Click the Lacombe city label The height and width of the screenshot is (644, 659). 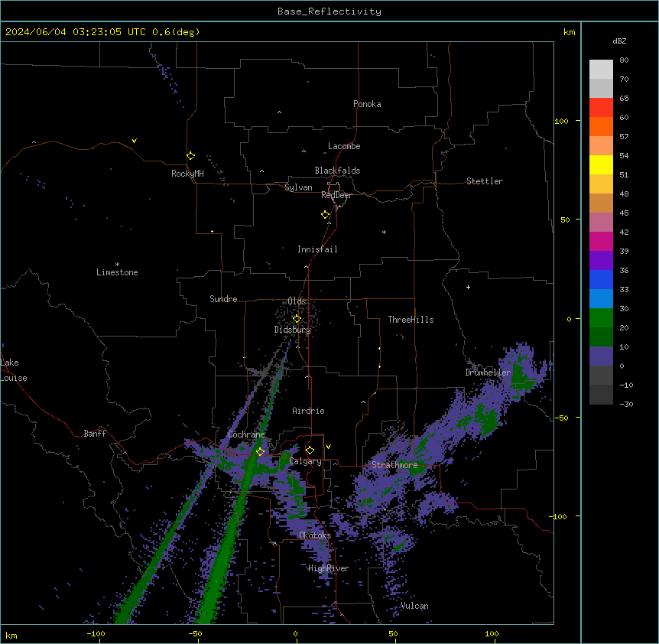pos(344,146)
